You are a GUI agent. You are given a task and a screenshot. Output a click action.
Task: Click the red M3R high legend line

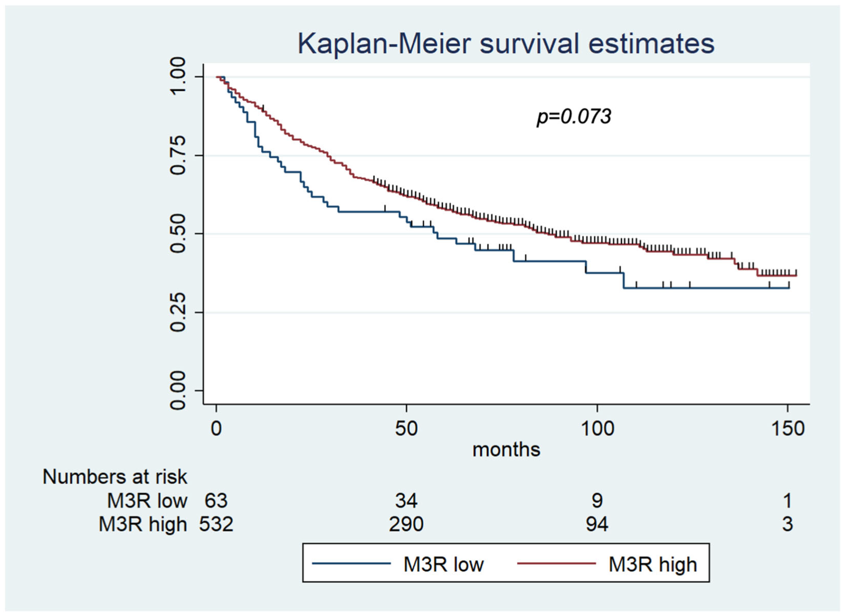(x=556, y=563)
